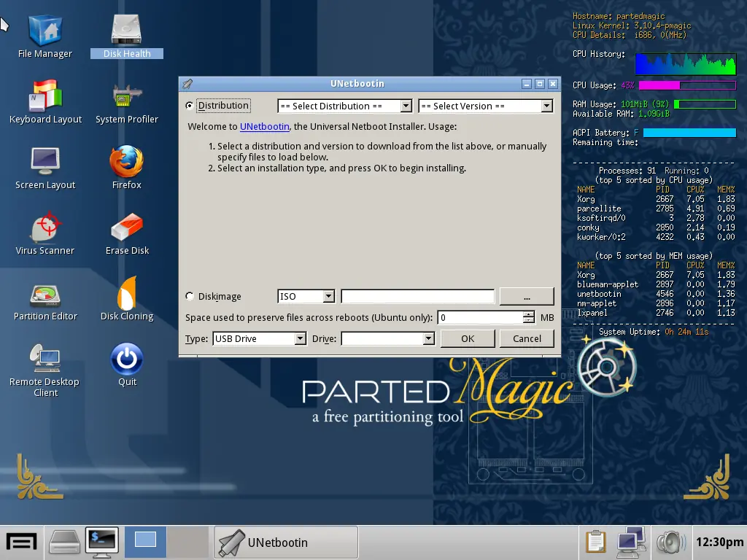Viewport: 747px width, 560px height.
Task: Click the UNetbootin taskbar button
Action: tap(286, 542)
